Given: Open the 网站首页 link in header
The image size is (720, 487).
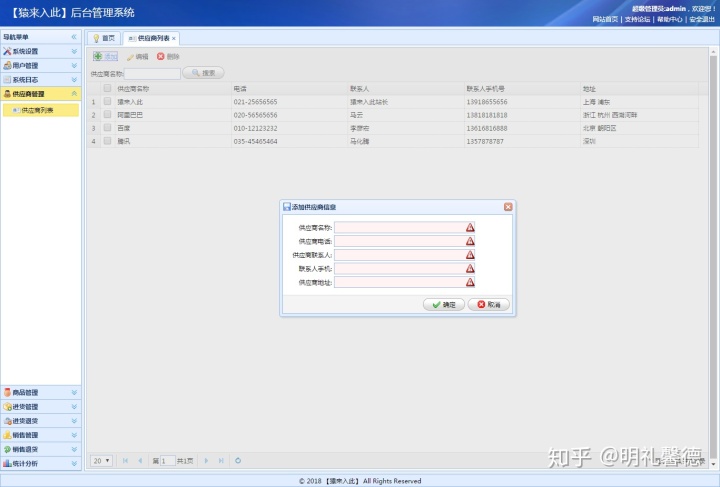Looking at the screenshot, I should coord(605,19).
